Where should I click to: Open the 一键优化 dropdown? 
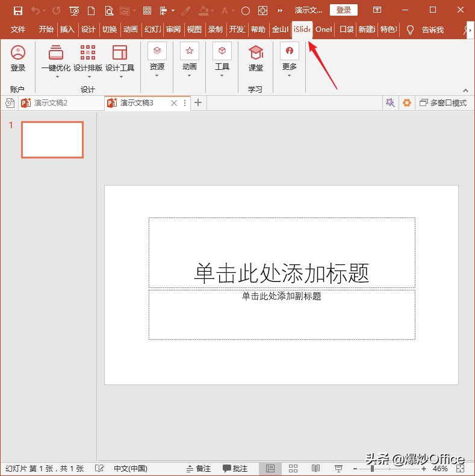(x=56, y=61)
